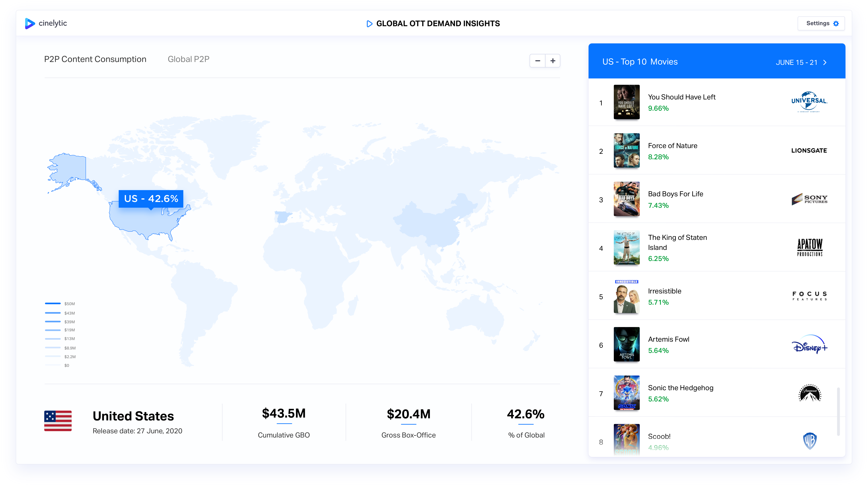868x486 pixels.
Task: Click the Sony Pictures logo
Action: point(809,199)
